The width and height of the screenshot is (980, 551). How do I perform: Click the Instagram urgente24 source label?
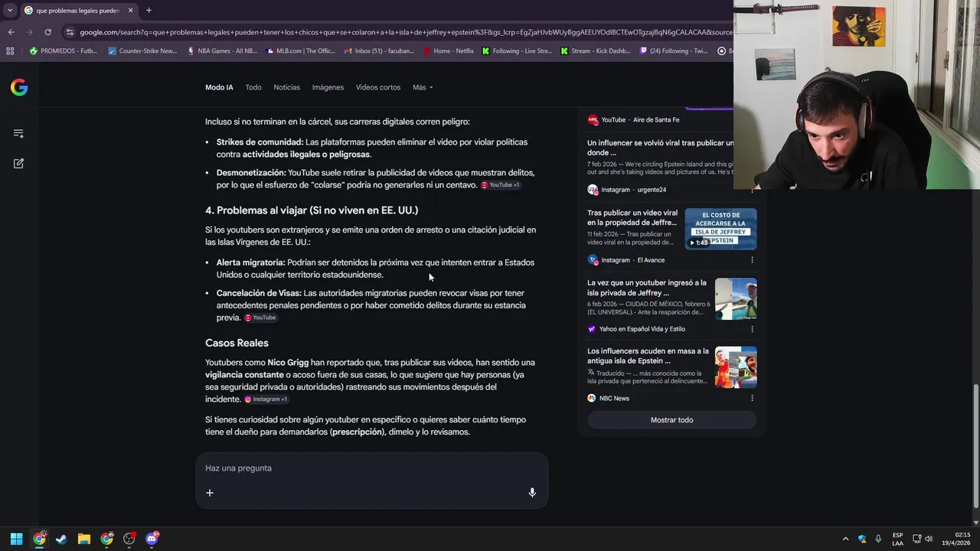[x=627, y=190]
